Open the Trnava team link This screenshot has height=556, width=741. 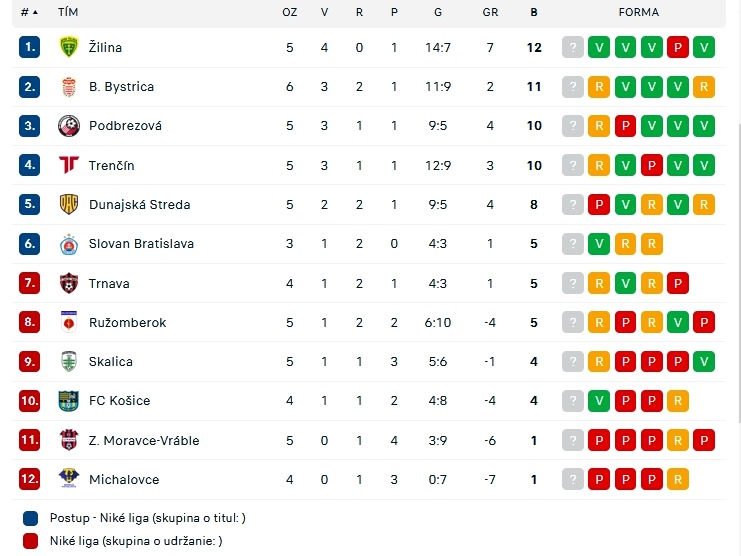tap(109, 283)
